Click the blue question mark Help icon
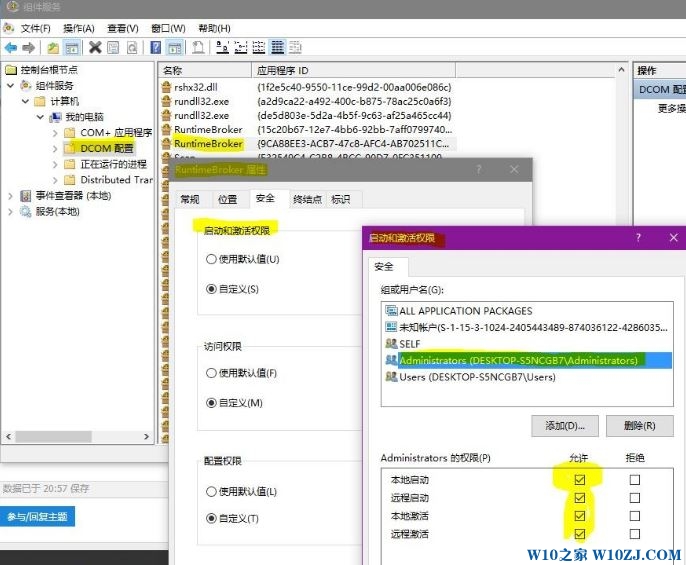Screen dimensions: 686x565 [155, 47]
